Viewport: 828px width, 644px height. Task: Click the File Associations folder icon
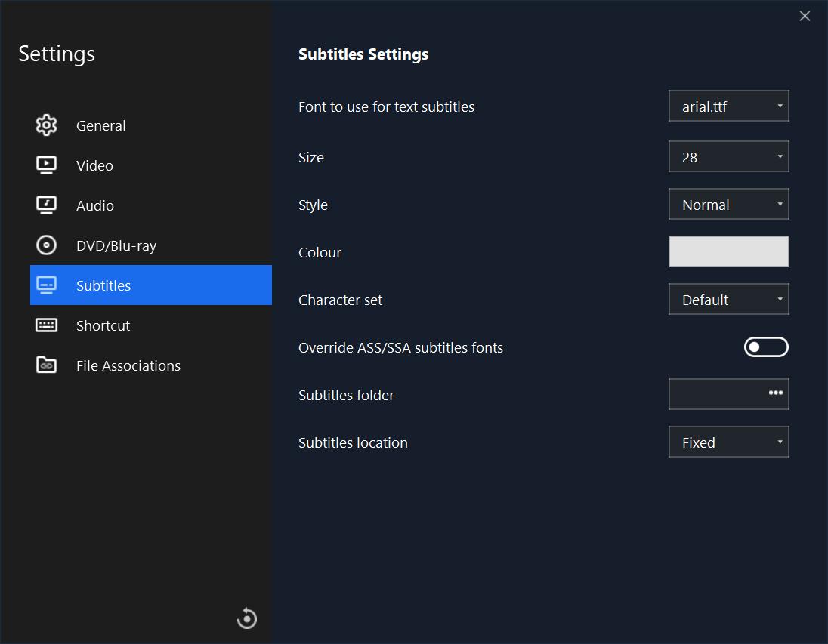coord(47,365)
